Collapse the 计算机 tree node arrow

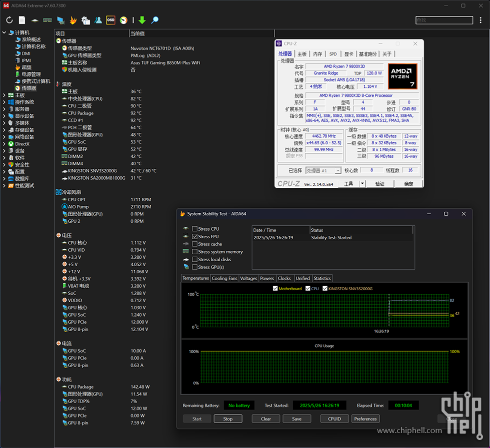(x=4, y=32)
